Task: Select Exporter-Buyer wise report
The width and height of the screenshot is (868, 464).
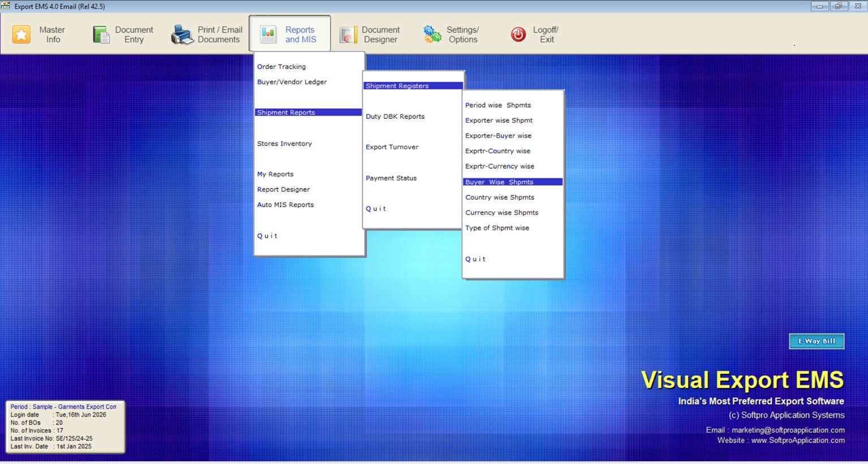Action: click(499, 136)
